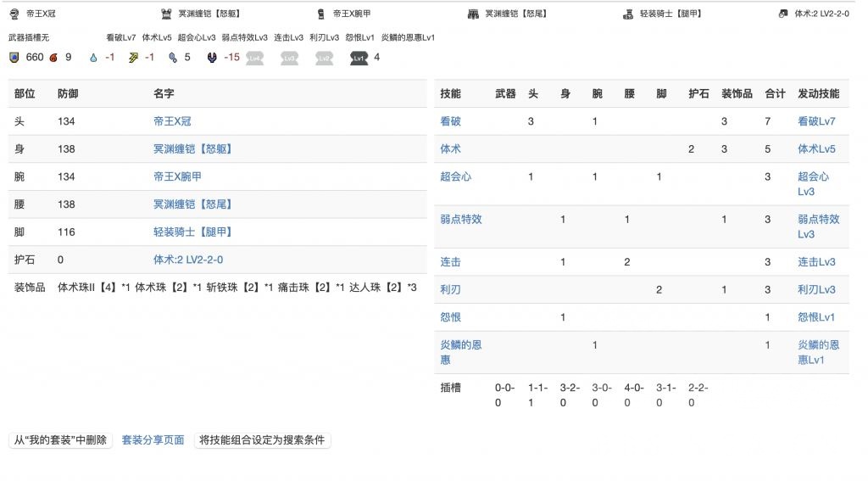
Task: Click the chest armor icon beside 冥渊缠铠【怒躯】
Action: (166, 14)
